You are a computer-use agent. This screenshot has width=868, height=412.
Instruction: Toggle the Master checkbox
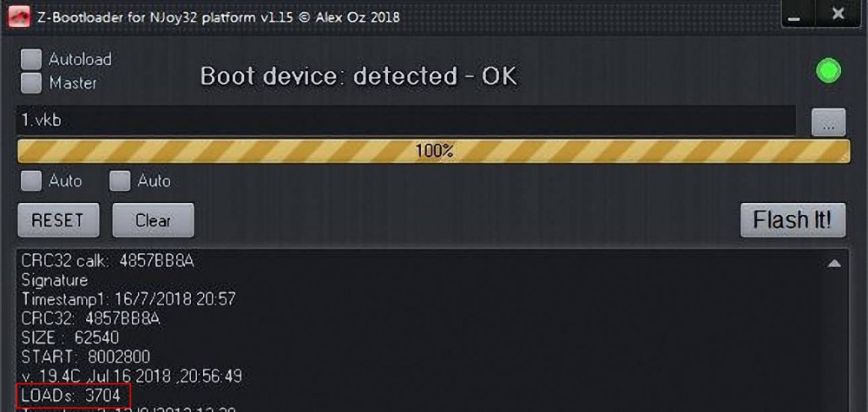pyautogui.click(x=32, y=83)
